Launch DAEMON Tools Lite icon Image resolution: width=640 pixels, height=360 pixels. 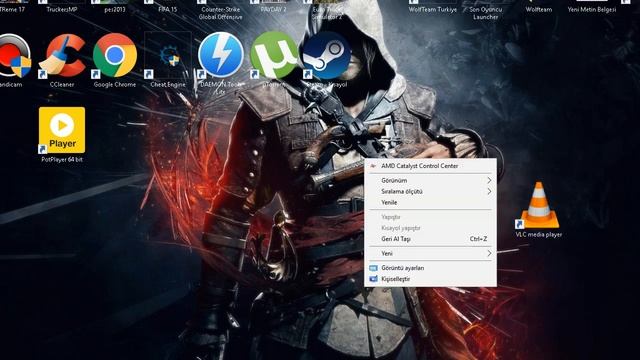[x=220, y=56]
